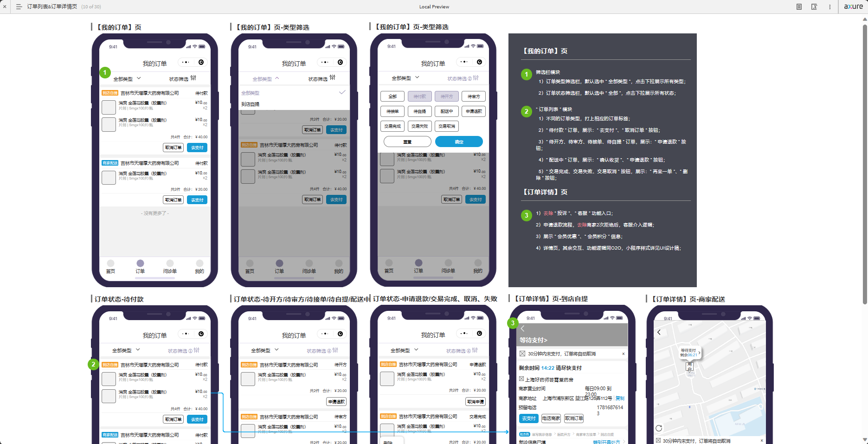Toggle the 待接单 status filter chip
The height and width of the screenshot is (444, 868).
pyautogui.click(x=392, y=111)
